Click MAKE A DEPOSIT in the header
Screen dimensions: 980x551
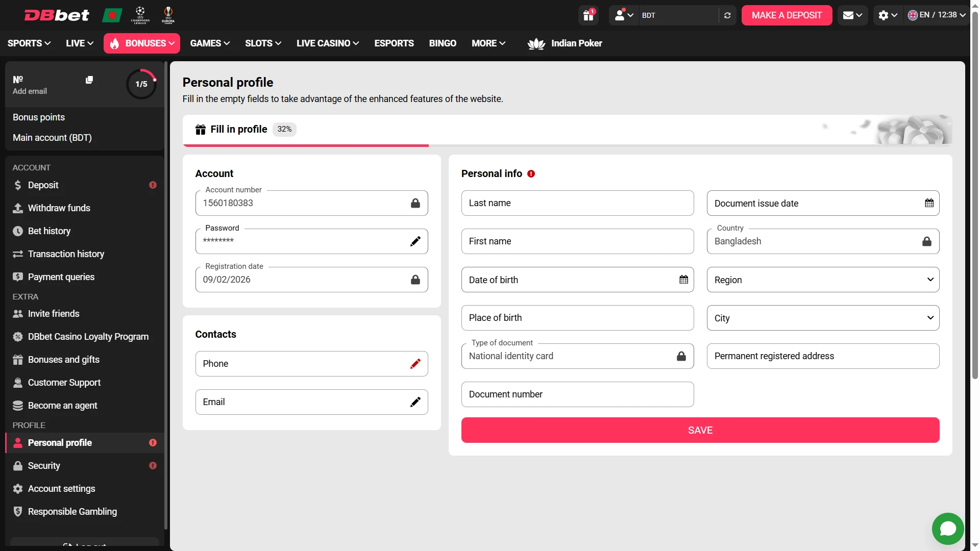787,15
